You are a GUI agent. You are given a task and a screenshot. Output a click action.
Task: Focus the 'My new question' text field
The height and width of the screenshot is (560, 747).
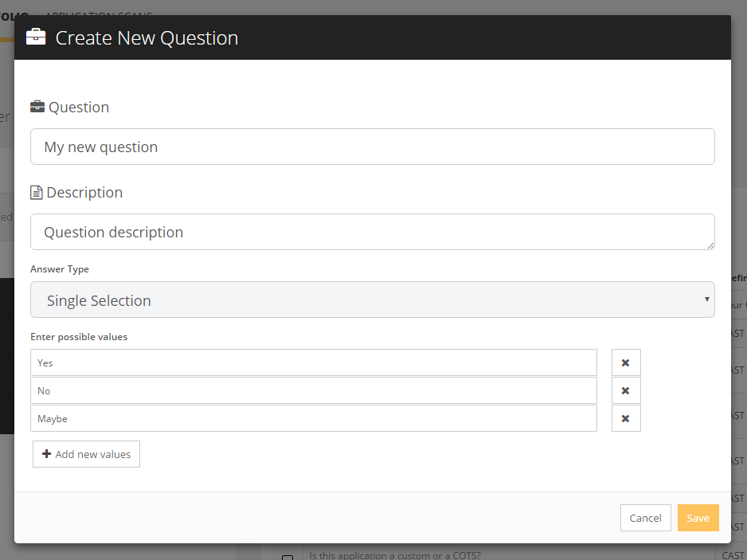372,147
